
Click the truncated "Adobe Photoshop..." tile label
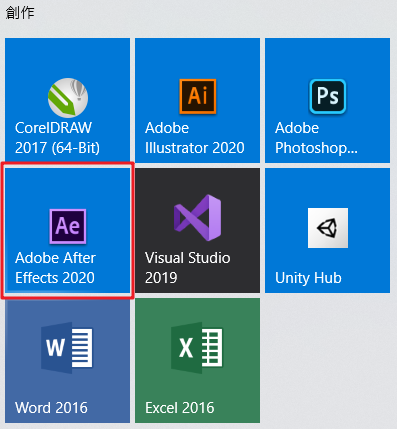[x=316, y=138]
